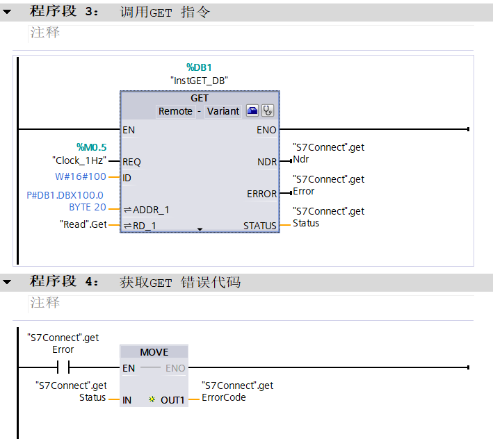Click the ADDR_1 in/out arrow symbol

128,210
